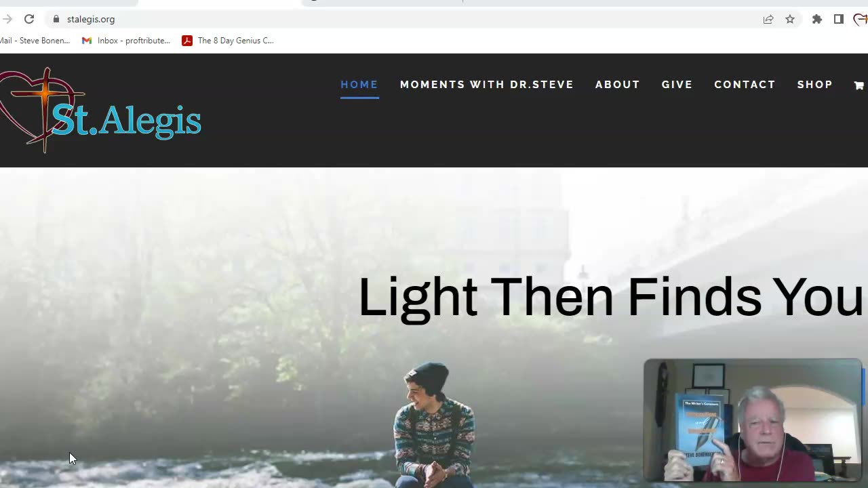This screenshot has width=868, height=488.
Task: Open the shopping cart icon
Action: coord(859,85)
